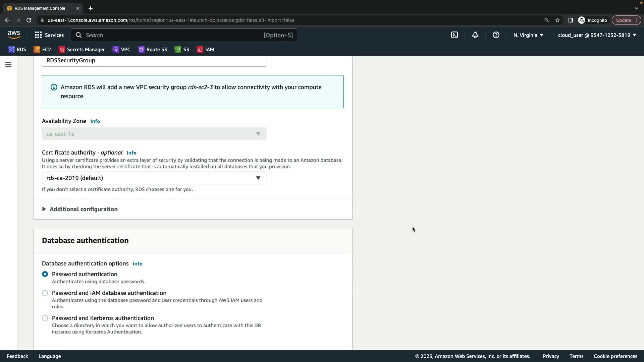Open the Certificate authority dropdown

click(x=154, y=178)
